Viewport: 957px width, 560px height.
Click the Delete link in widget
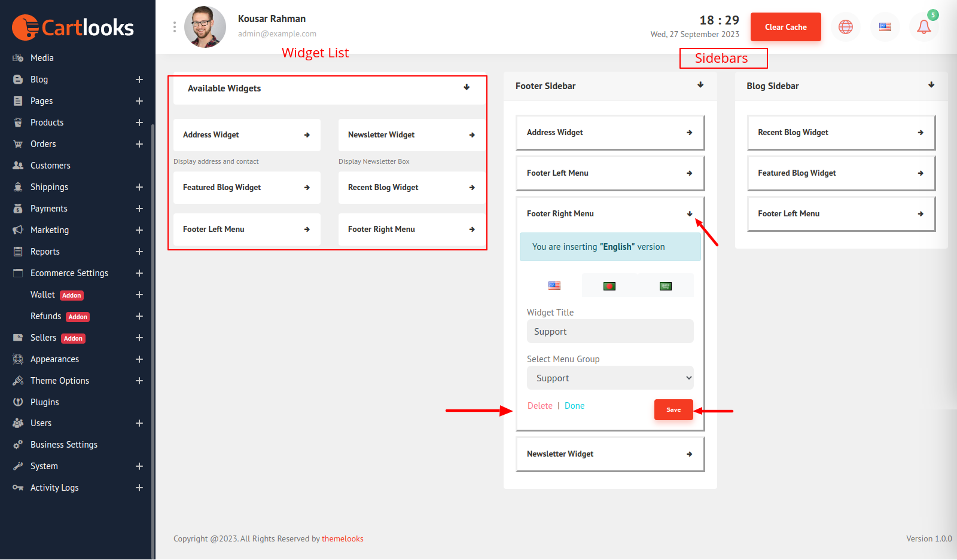click(x=540, y=406)
